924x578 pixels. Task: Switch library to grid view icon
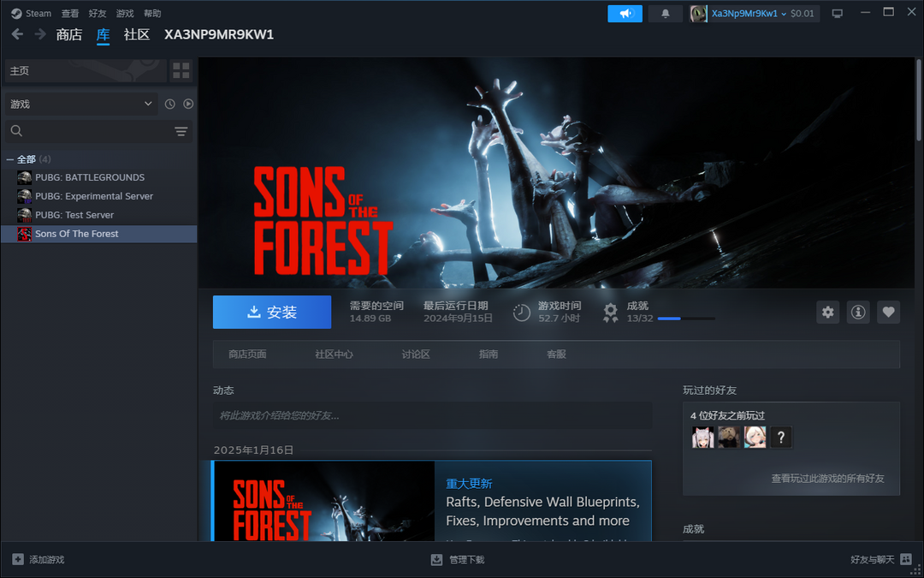click(181, 70)
